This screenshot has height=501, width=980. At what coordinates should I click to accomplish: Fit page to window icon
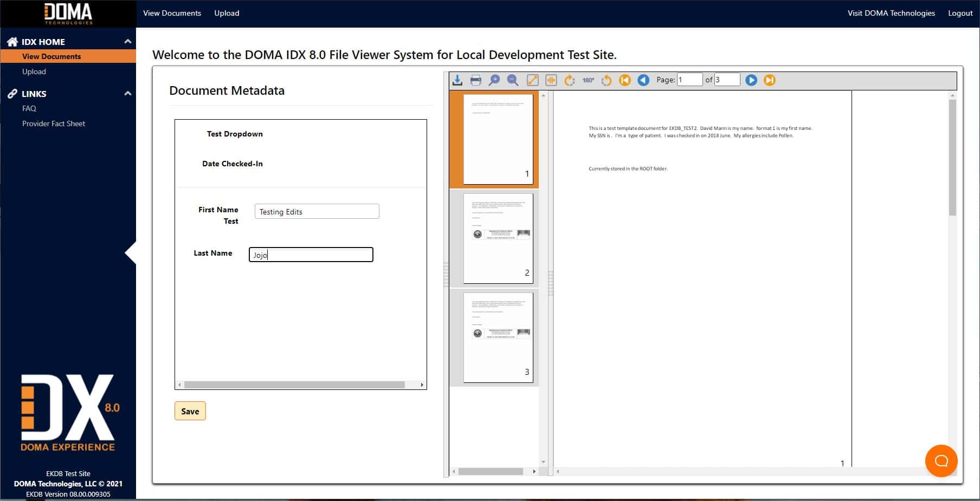532,80
